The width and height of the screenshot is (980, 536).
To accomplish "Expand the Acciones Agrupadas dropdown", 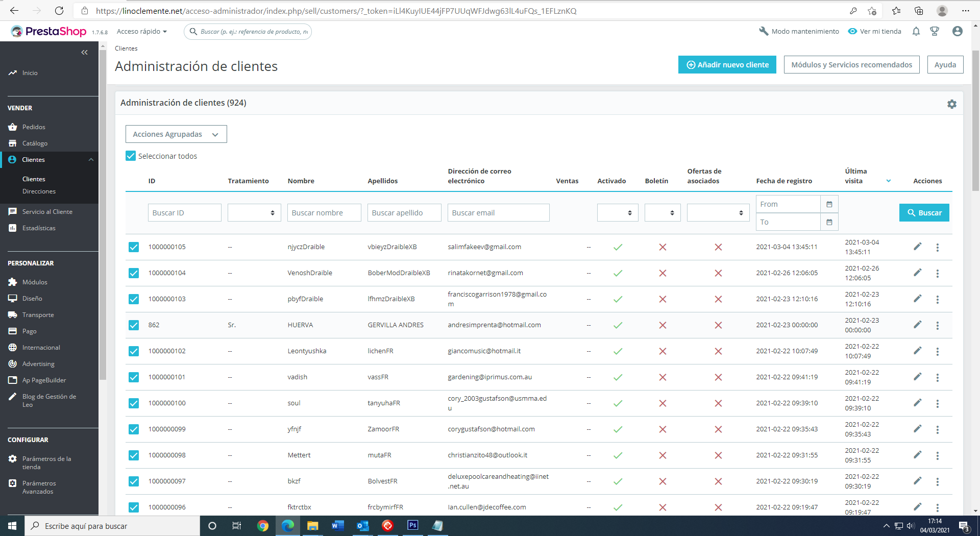I will (176, 134).
